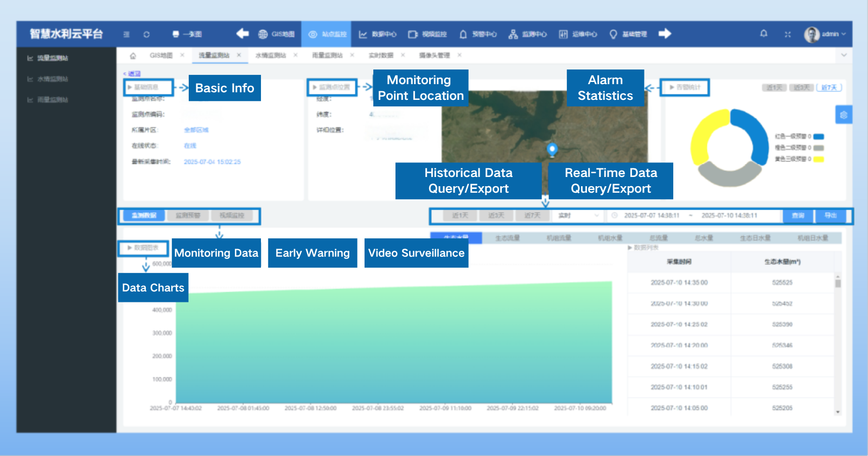Click the left arrow navigation icon

tap(242, 34)
